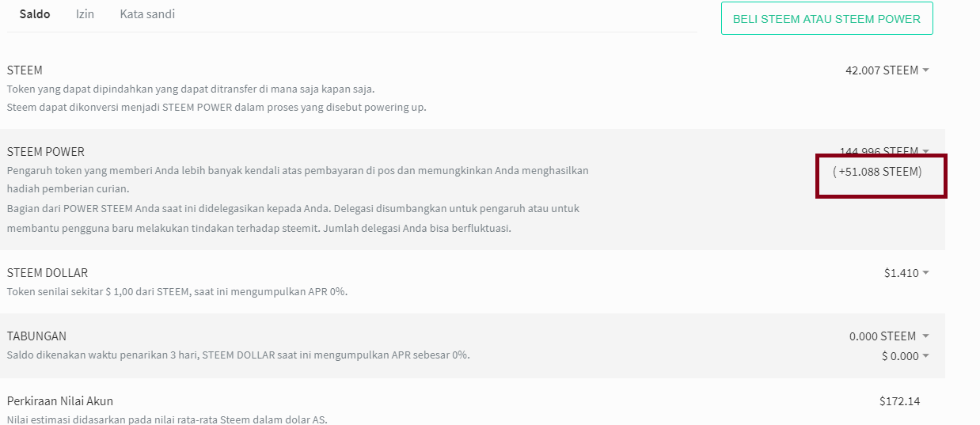The width and height of the screenshot is (980, 425).
Task: Click the Saldo dikenakan waktu penarikan description
Action: 238,355
